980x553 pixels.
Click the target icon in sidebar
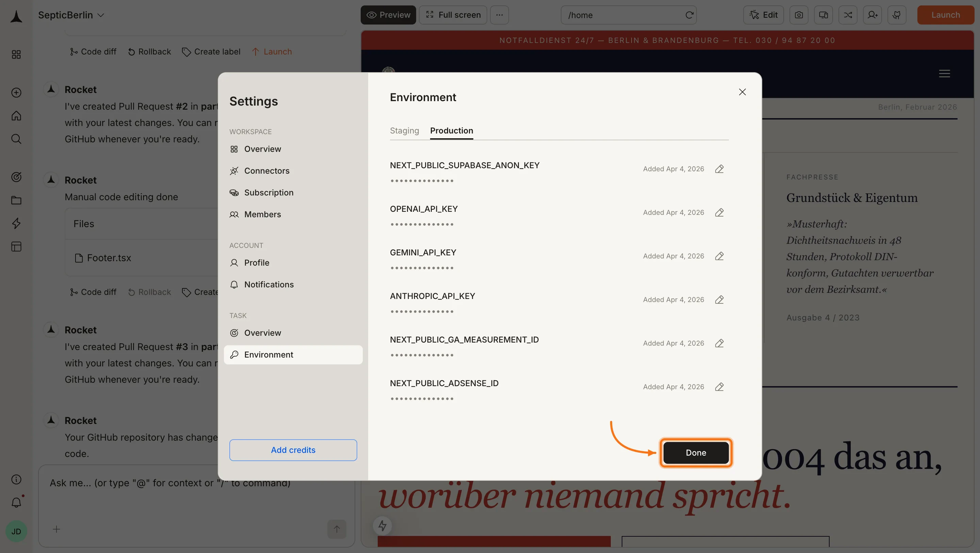[16, 177]
